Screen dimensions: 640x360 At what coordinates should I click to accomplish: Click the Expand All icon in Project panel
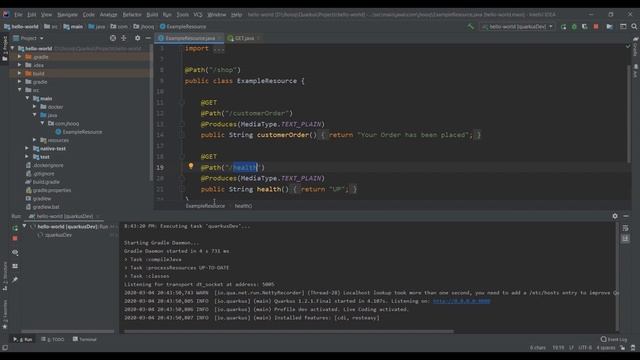pyautogui.click(x=124, y=38)
